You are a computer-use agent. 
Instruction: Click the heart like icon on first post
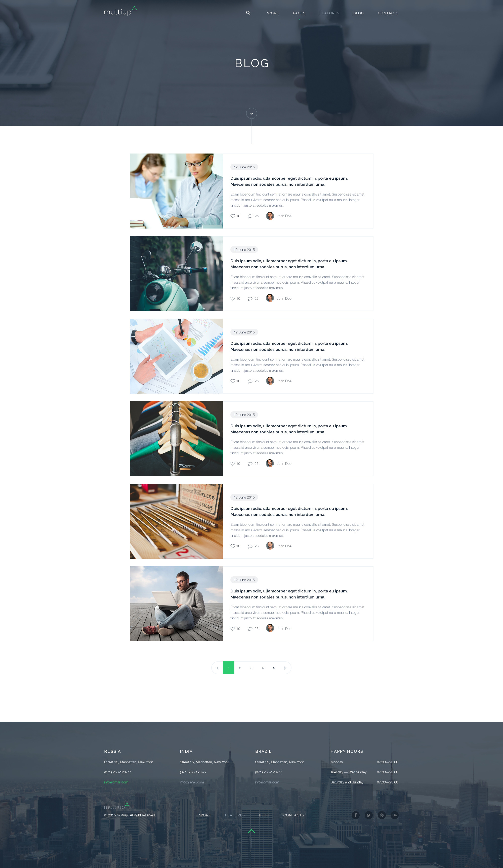pos(233,216)
